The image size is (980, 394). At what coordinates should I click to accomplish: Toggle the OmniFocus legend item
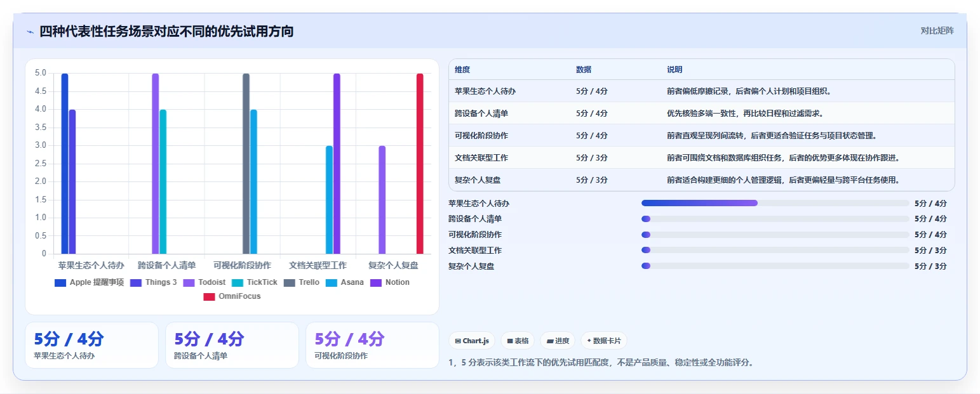click(232, 296)
